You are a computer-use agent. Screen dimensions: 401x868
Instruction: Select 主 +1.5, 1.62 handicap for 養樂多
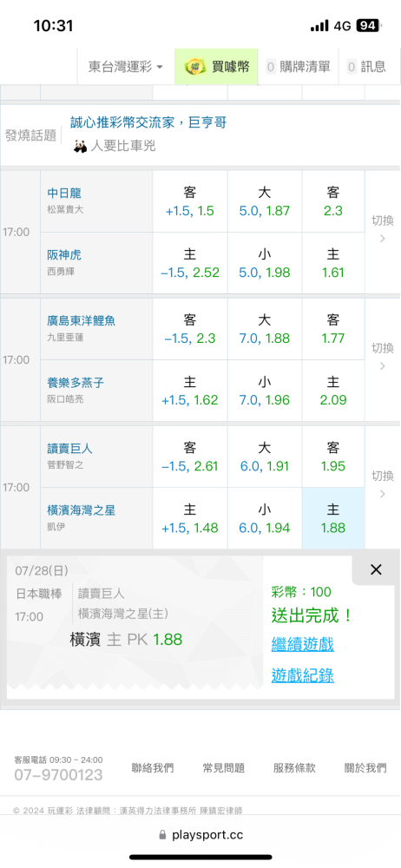(x=190, y=391)
